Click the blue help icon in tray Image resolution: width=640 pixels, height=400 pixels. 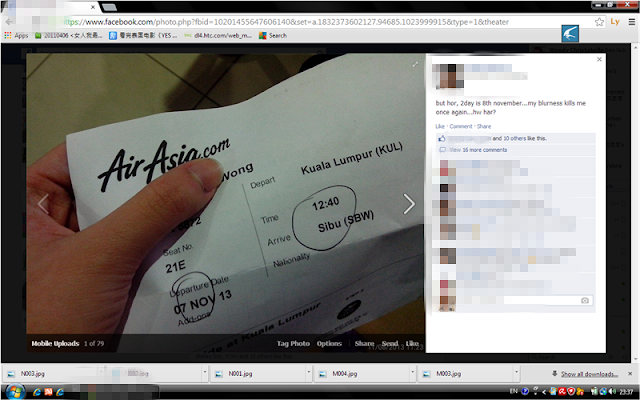[x=525, y=391]
